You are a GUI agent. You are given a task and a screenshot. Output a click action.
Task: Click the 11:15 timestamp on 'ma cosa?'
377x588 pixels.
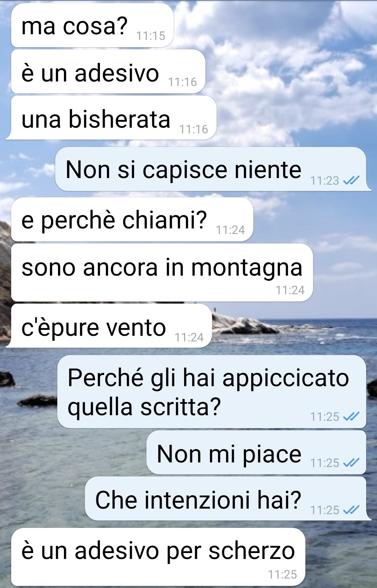coord(151,36)
